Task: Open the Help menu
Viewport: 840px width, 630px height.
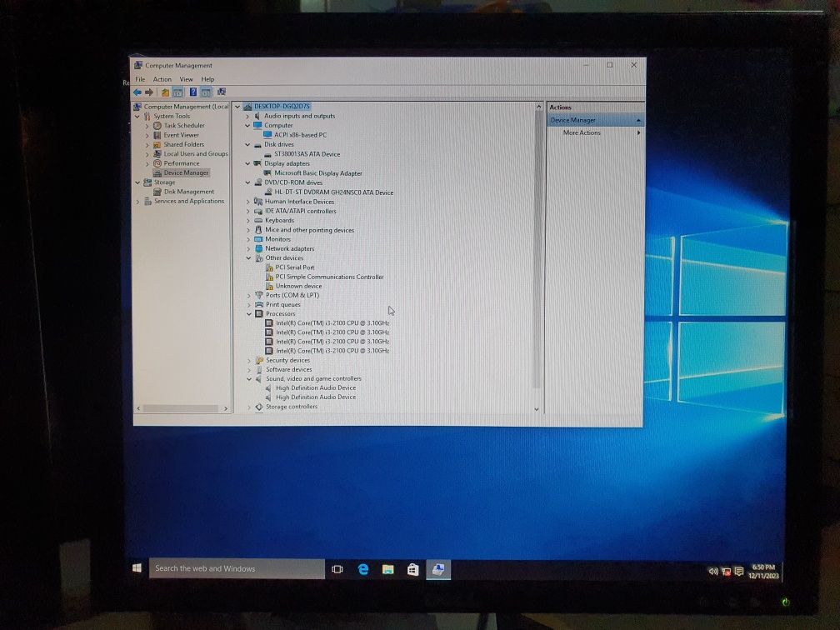Action: tap(207, 79)
